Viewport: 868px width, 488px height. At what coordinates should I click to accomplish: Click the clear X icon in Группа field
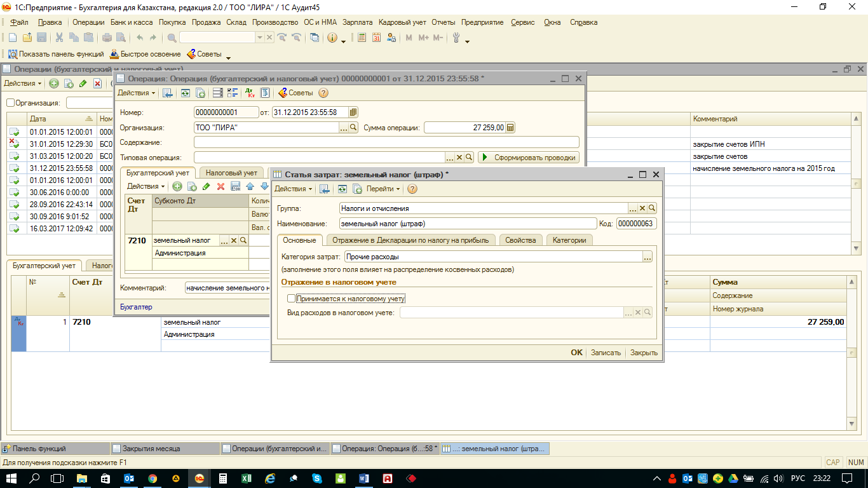pyautogui.click(x=642, y=208)
